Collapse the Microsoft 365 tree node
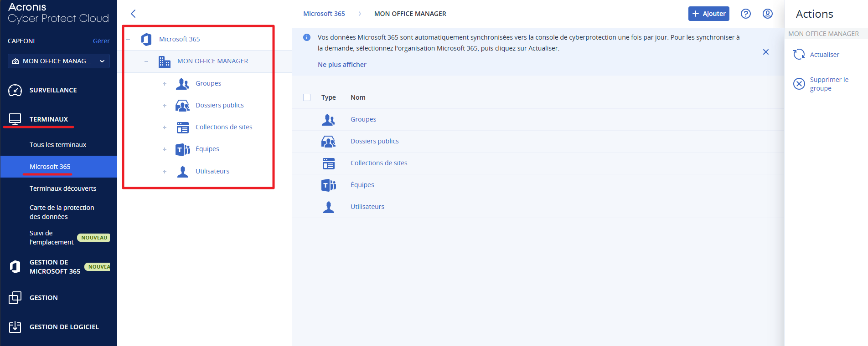The image size is (868, 346). pos(128,39)
